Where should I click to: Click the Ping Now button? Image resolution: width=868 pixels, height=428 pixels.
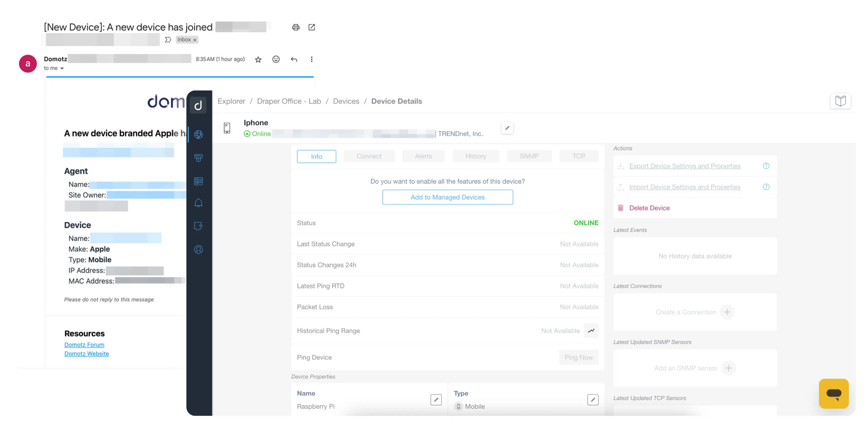click(x=578, y=357)
